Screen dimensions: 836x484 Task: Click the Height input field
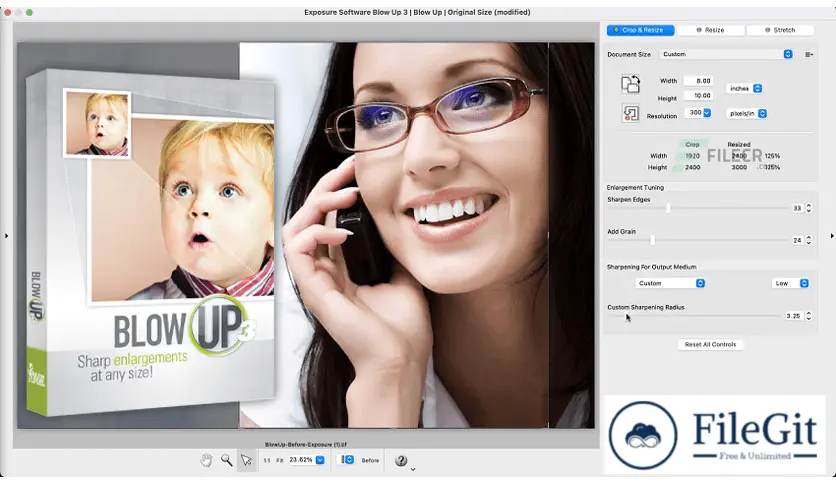(698, 95)
